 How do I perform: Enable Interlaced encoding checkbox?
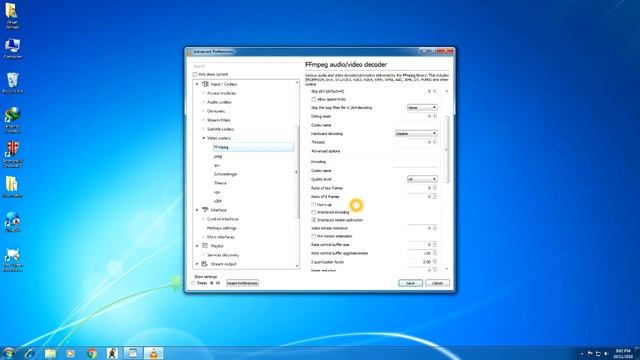tap(313, 212)
